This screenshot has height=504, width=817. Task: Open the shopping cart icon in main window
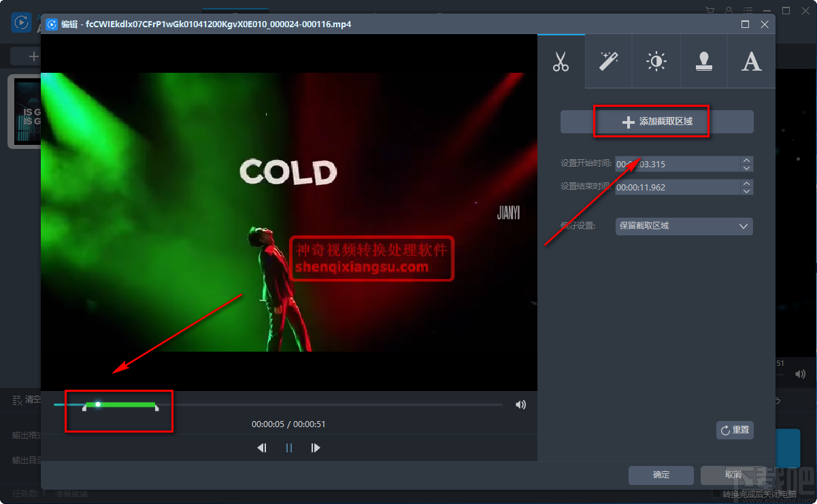(x=710, y=10)
